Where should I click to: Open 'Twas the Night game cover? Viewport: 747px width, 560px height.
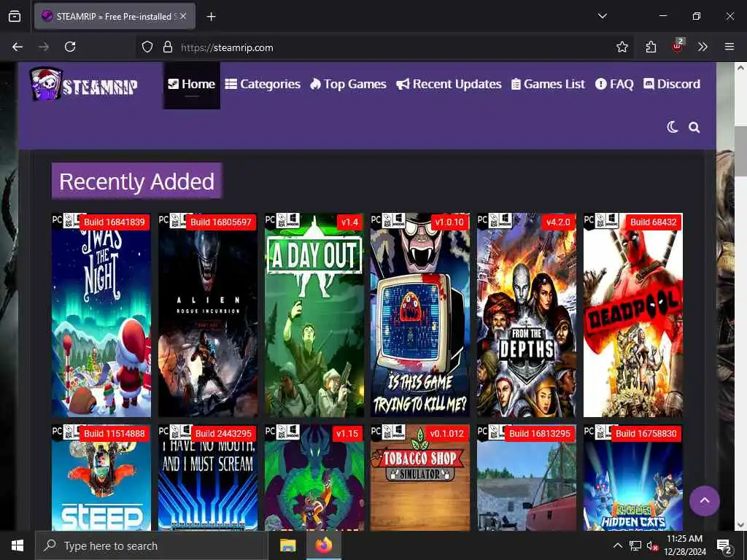[x=101, y=315]
